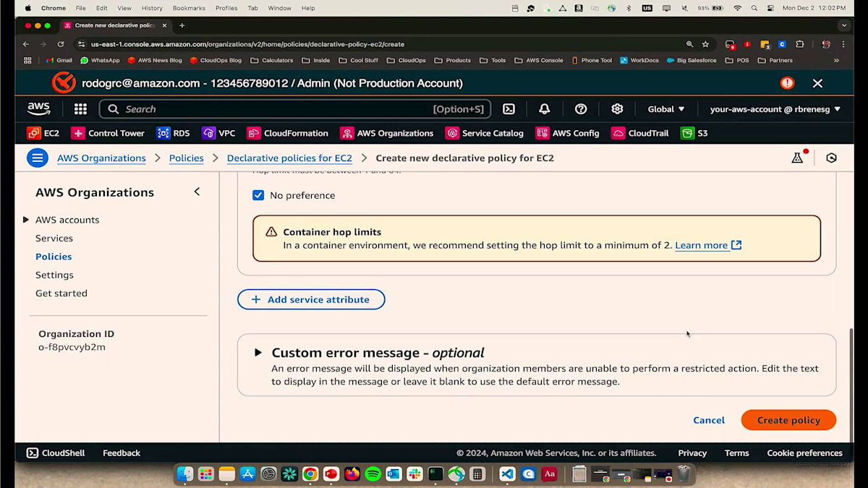868x488 pixels.
Task: Dismiss the account banner with the X
Action: (x=817, y=83)
